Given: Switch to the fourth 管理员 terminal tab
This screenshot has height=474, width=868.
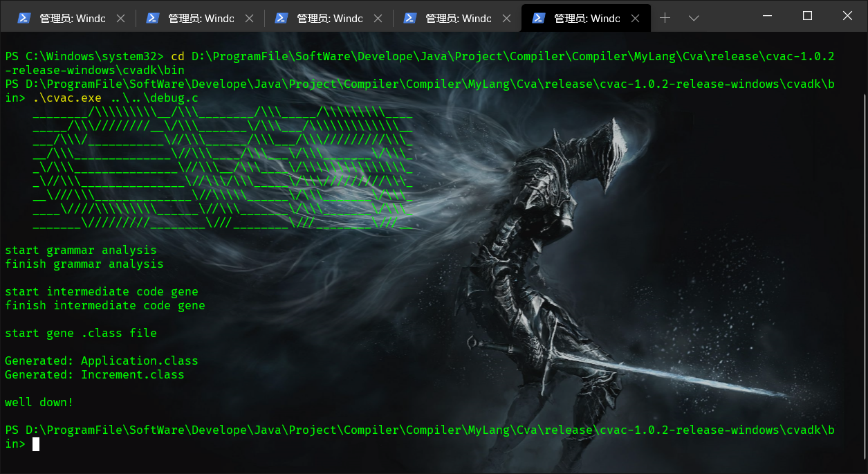Looking at the screenshot, I should coord(457,19).
